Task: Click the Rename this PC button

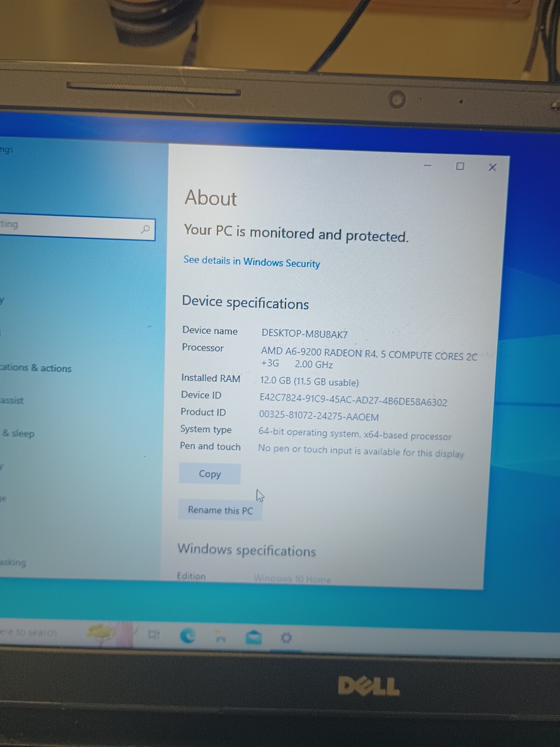Action: (x=220, y=510)
